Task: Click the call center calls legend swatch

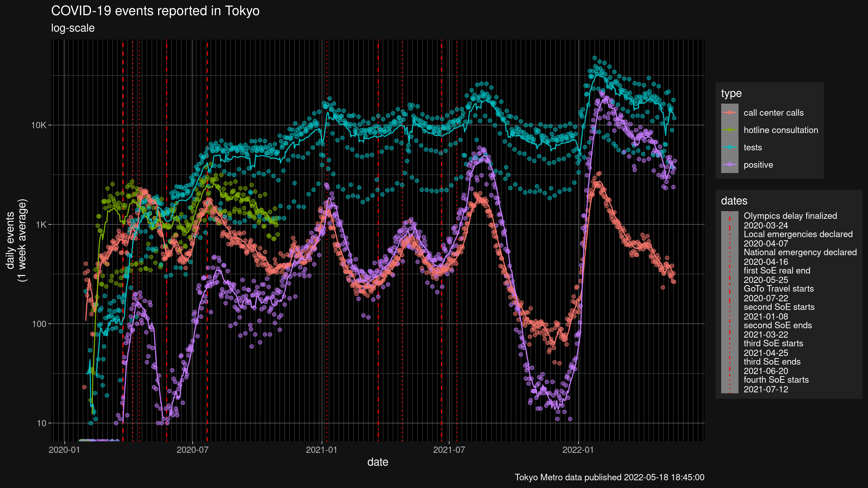Action: tap(730, 113)
